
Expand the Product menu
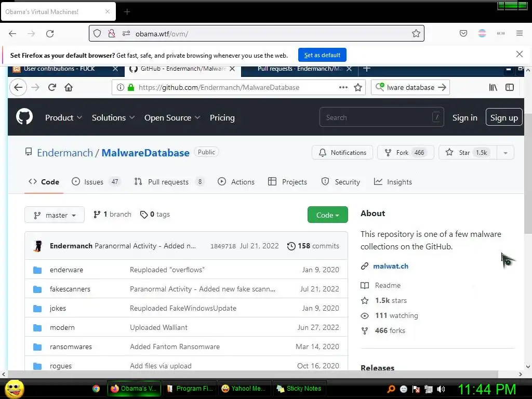(x=63, y=118)
